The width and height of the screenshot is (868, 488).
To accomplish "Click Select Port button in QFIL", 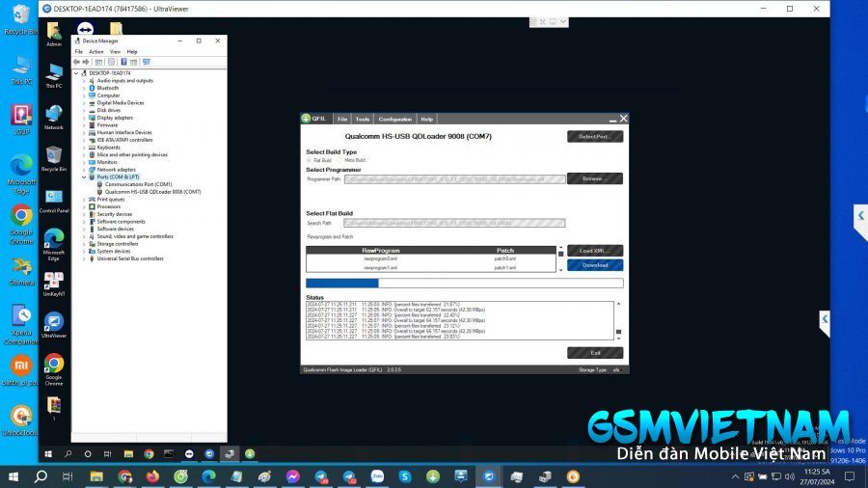I will point(595,137).
